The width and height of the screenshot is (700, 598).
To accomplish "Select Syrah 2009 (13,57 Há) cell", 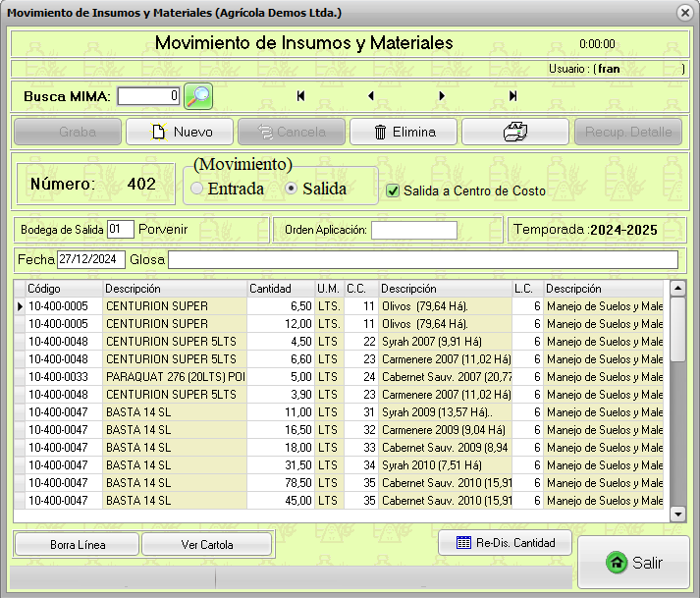I will 445,412.
